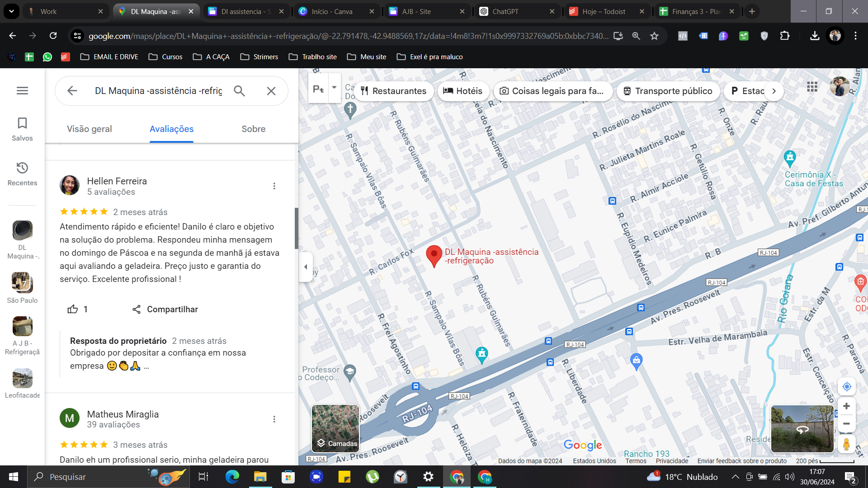The image size is (868, 488).
Task: Zoom out the map with minus
Action: [x=847, y=424]
